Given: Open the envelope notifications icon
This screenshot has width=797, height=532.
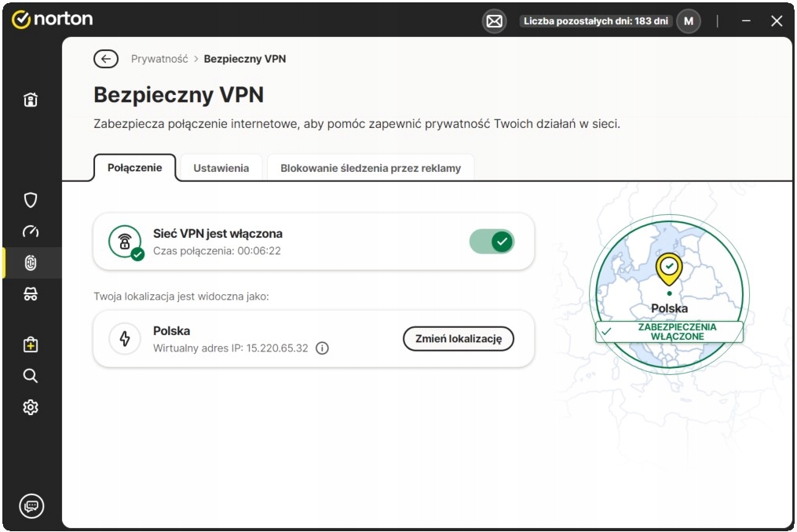Looking at the screenshot, I should 494,21.
